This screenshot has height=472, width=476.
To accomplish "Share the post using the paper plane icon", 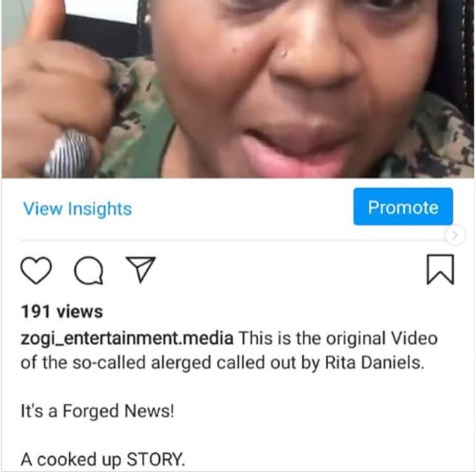I will (x=141, y=269).
